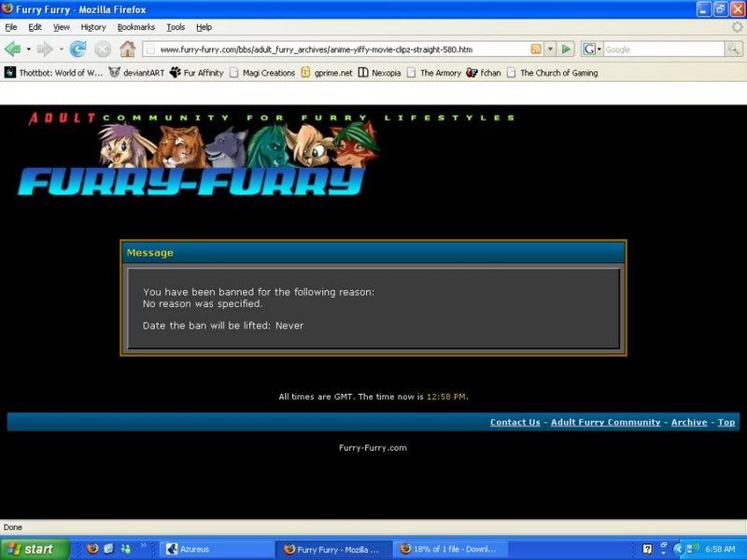Click the Firefox throbber activity icon
Viewport: 747px width, 560px height.
737,27
